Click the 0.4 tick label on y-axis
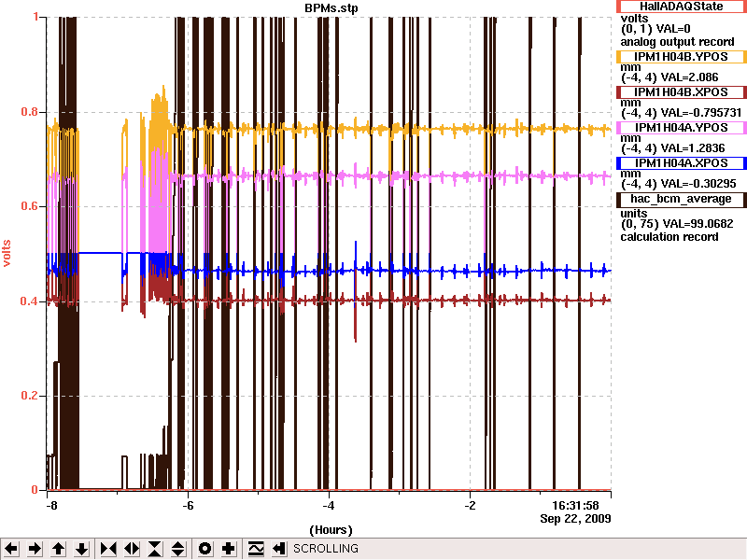The image size is (747, 560). tap(30, 301)
